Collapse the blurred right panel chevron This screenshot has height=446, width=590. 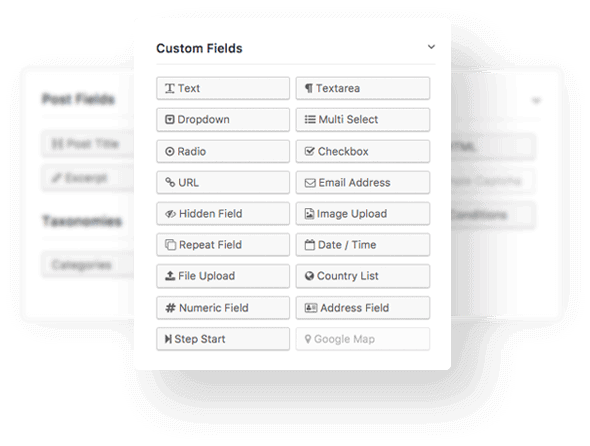(x=536, y=100)
